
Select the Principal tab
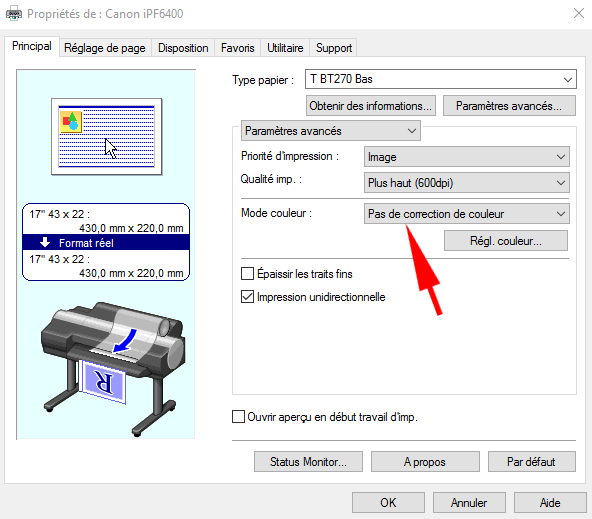(32, 46)
